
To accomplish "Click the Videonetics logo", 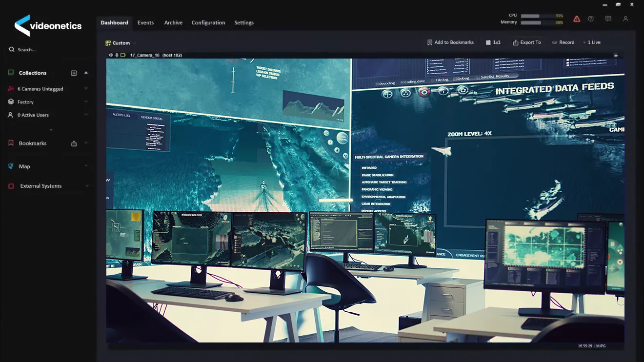I will (48, 26).
